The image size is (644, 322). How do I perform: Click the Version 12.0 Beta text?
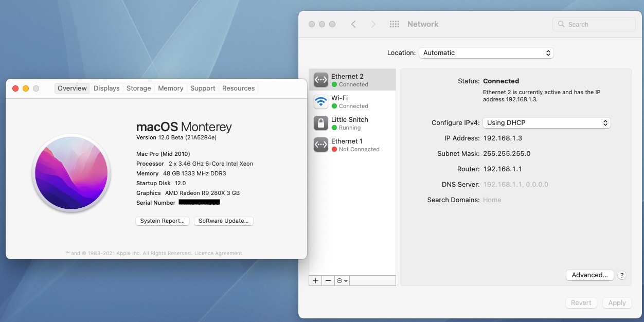coord(176,137)
